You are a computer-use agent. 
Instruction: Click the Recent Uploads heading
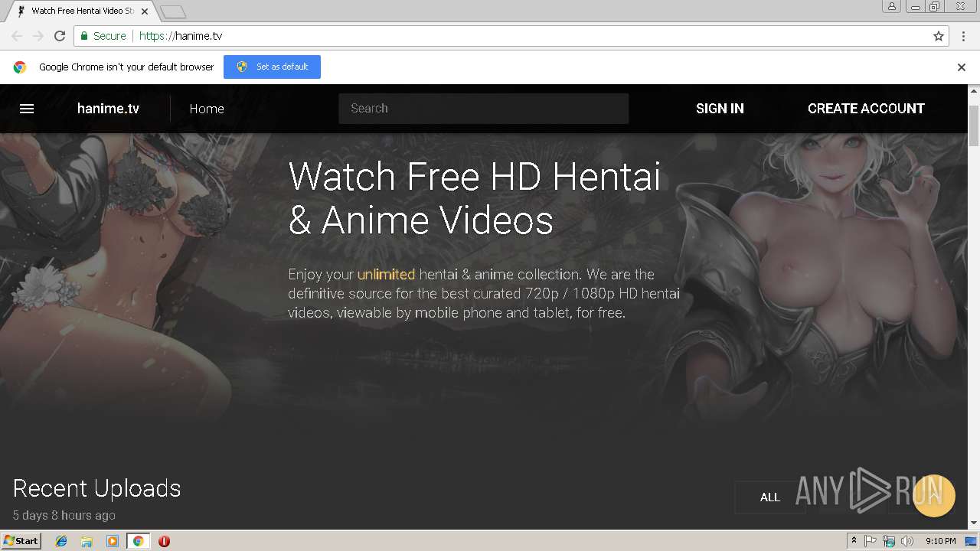[x=97, y=488]
